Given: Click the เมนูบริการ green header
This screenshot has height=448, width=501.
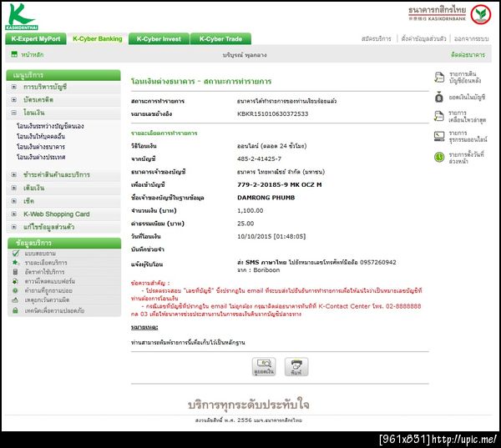Looking at the screenshot, I should click(63, 75).
